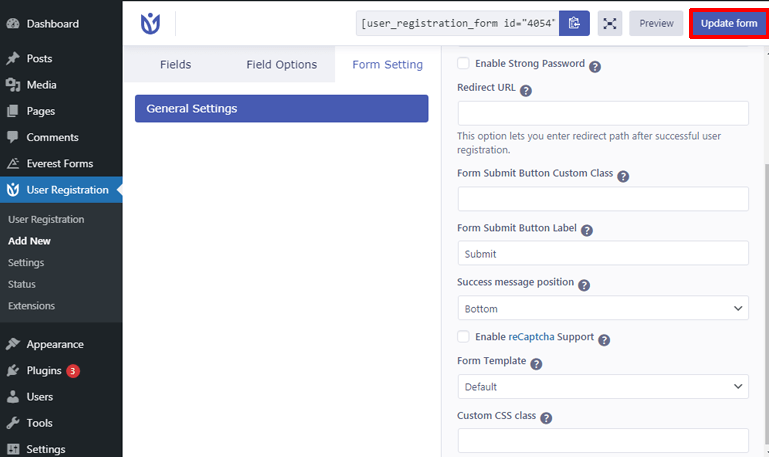Viewport: 769px width, 457px height.
Task: Toggle fullscreen mode icon
Action: pos(610,23)
